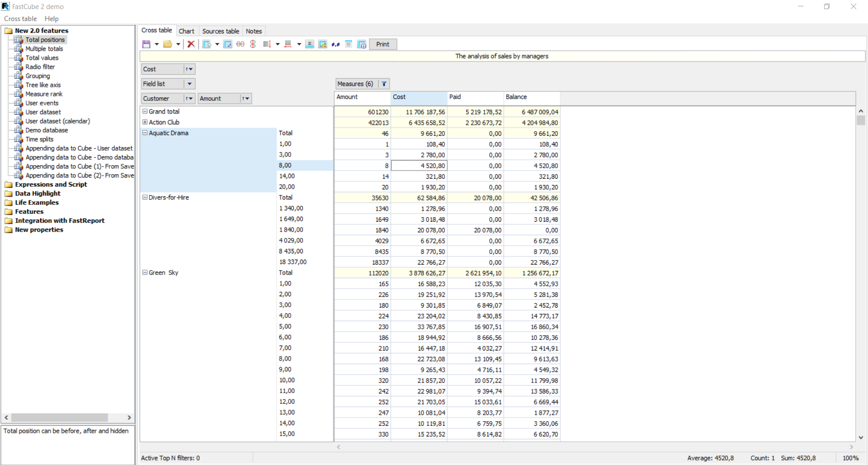The height and width of the screenshot is (465, 868).
Task: Open the Customer field sort dropdown
Action: click(189, 99)
